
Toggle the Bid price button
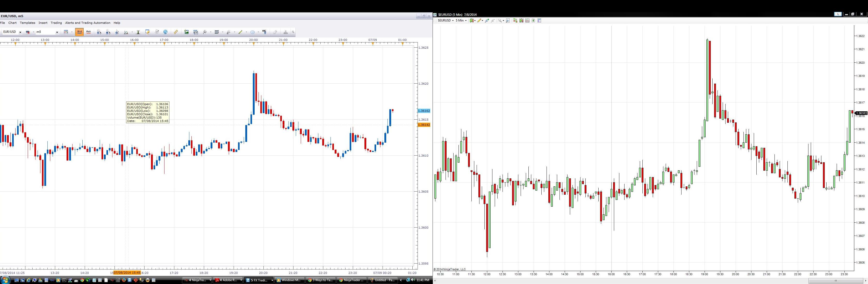80,32
